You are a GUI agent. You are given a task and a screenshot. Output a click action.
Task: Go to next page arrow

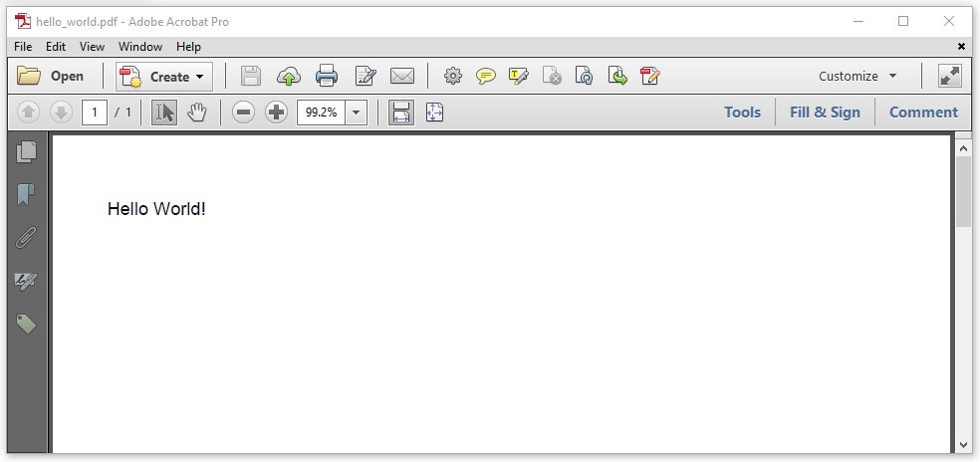coord(62,113)
